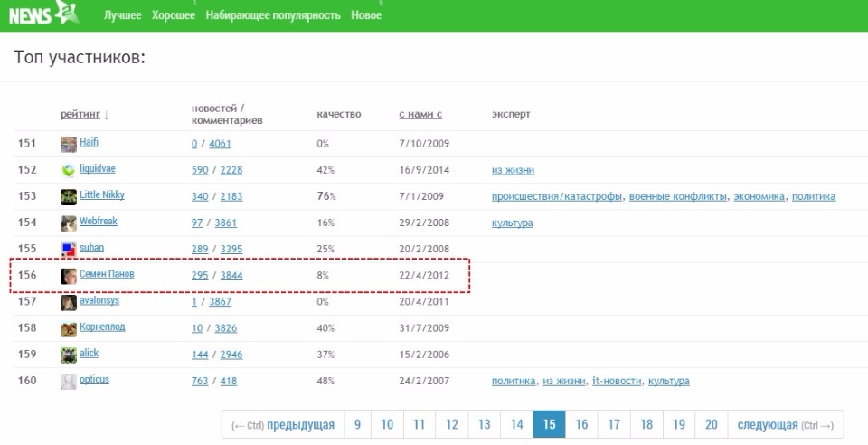Open Корнеплод's user profile link
This screenshot has height=445, width=868.
(x=102, y=327)
